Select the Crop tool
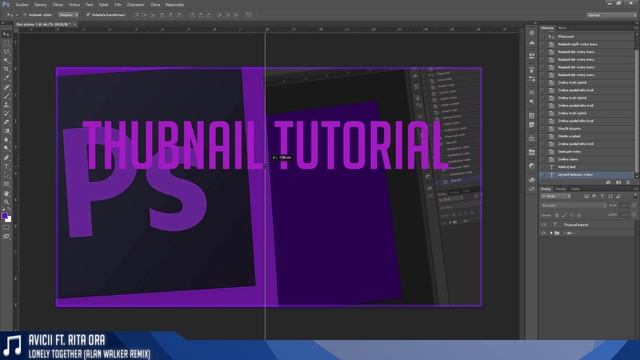Viewport: 640px width, 360px height. (x=6, y=69)
